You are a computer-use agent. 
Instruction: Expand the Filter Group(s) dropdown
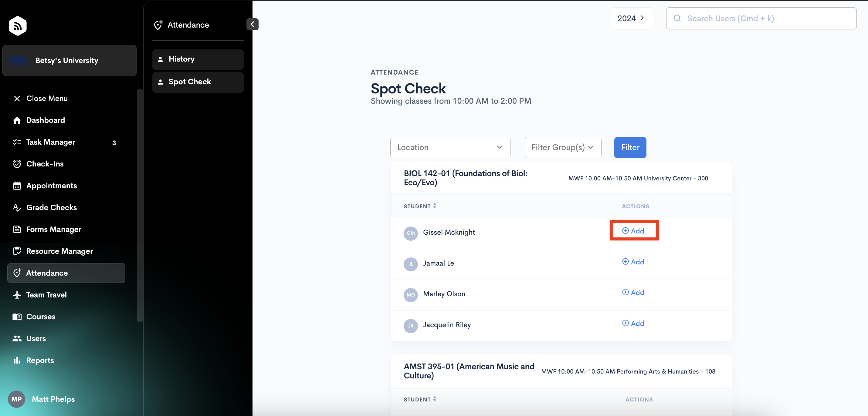(x=563, y=147)
